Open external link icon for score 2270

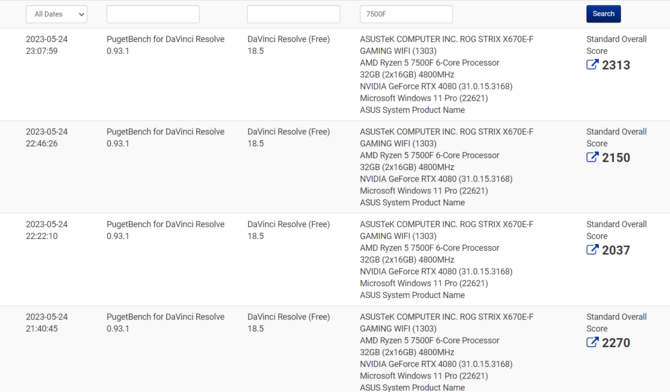pos(592,342)
